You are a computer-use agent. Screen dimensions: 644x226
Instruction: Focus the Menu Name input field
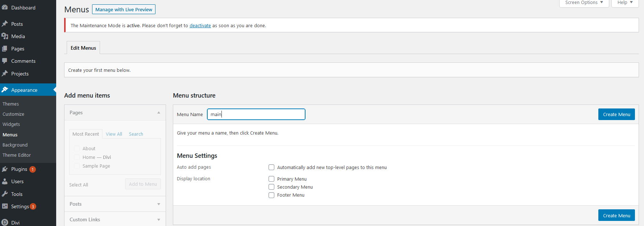pos(256,114)
